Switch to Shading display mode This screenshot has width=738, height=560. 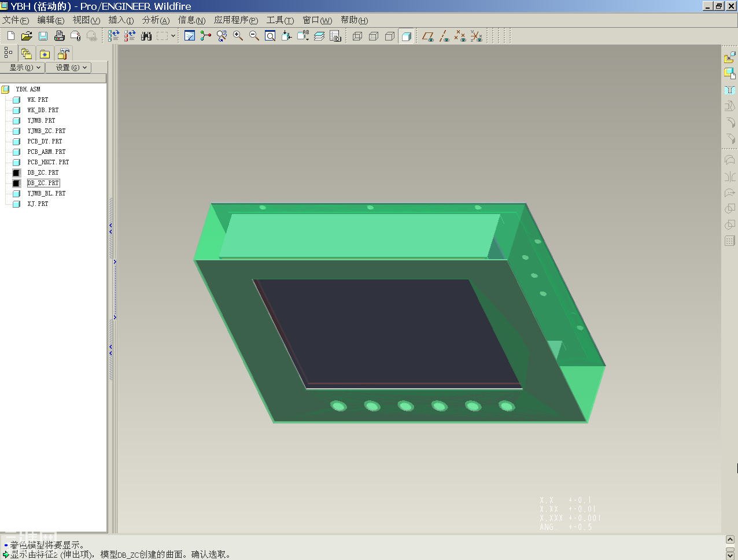pos(406,36)
